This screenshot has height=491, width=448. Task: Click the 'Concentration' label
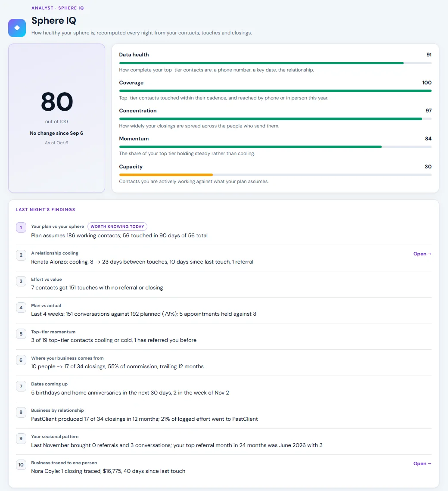tap(138, 111)
